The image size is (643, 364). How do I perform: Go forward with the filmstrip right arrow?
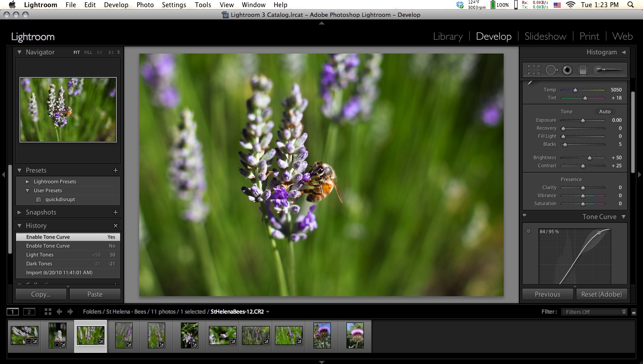70,312
